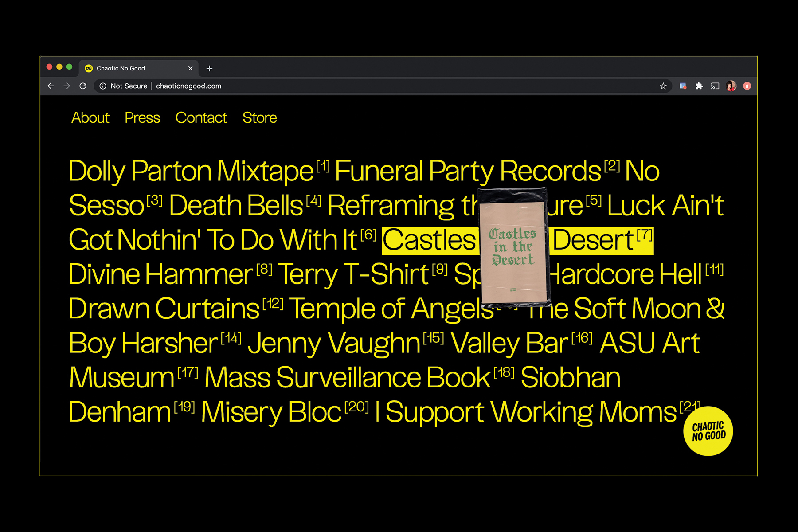Open the profile avatar in the toolbar
The height and width of the screenshot is (532, 798).
click(731, 86)
